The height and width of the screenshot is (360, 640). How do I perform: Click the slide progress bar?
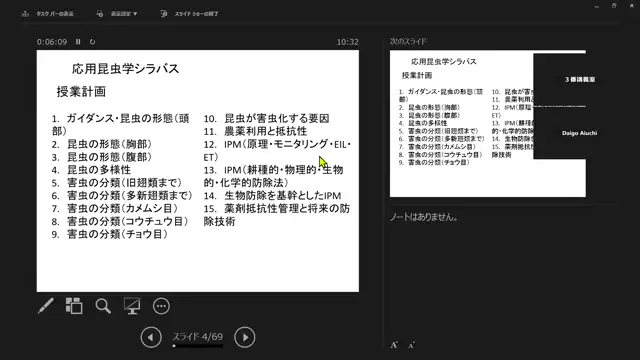[x=198, y=346]
